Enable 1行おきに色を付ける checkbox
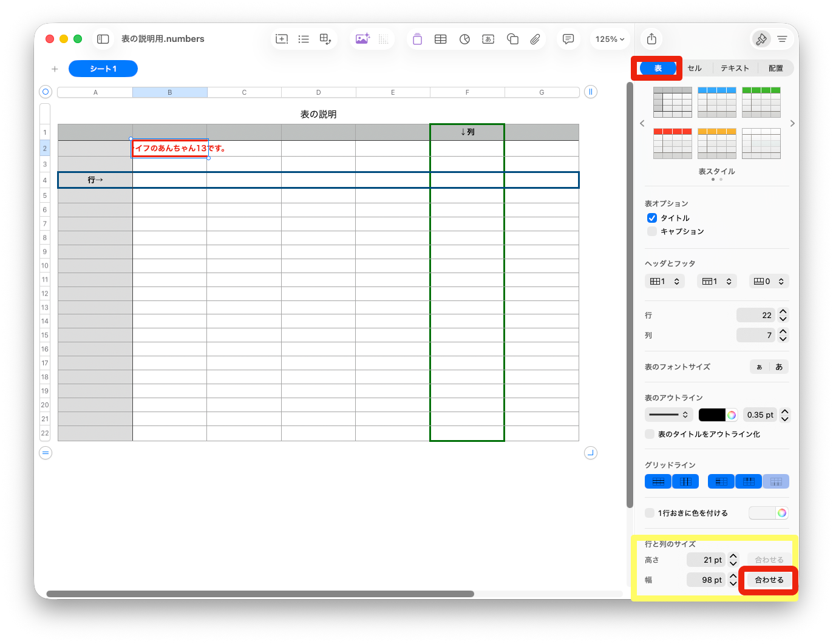The height and width of the screenshot is (644, 833). click(650, 513)
